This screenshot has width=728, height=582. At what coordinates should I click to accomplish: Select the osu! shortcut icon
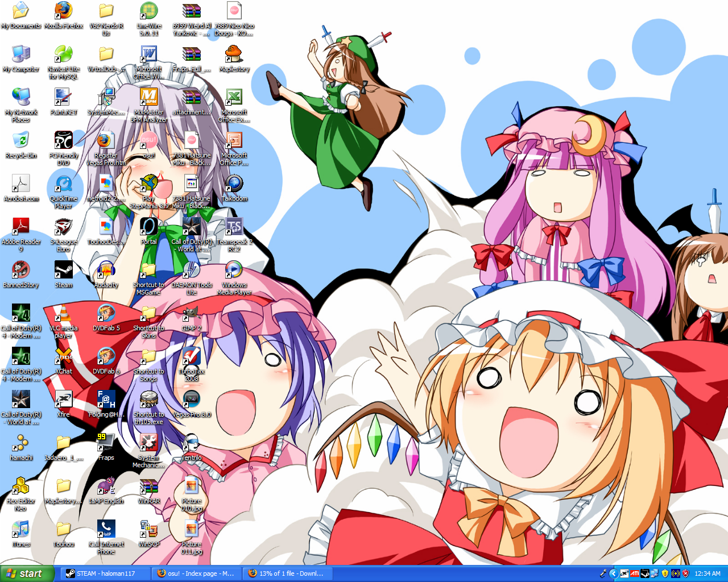149,140
